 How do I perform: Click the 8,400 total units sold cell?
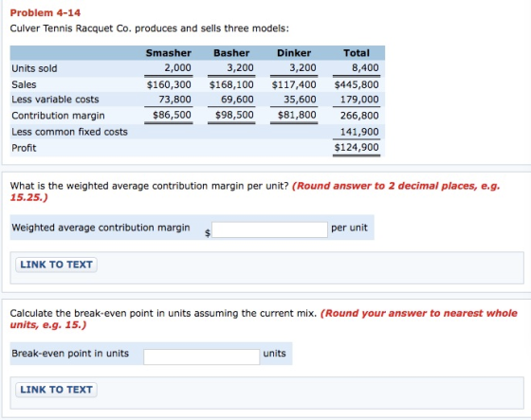coord(365,67)
